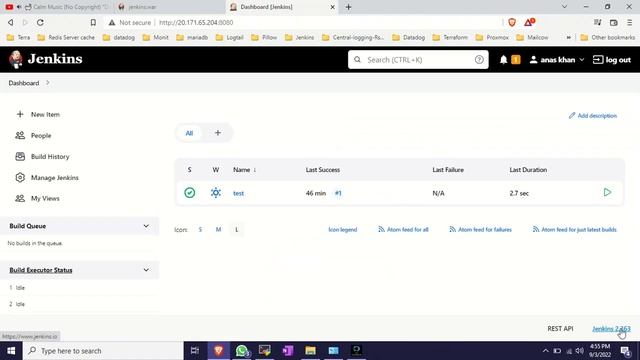
Task: Open Other bookmarks folder
Action: (608, 37)
